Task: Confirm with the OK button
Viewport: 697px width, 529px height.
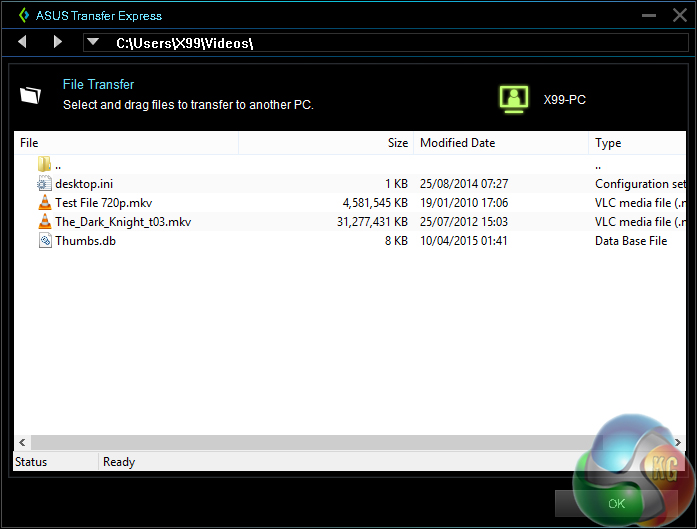Action: pos(616,504)
